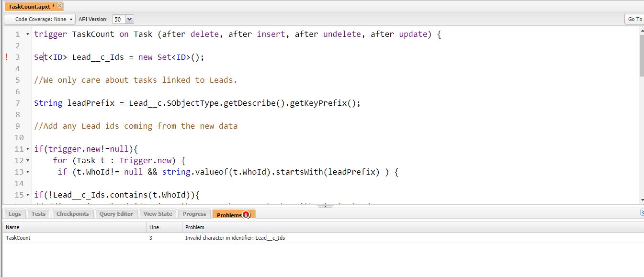Open the Query Editor tab

pyautogui.click(x=116, y=214)
